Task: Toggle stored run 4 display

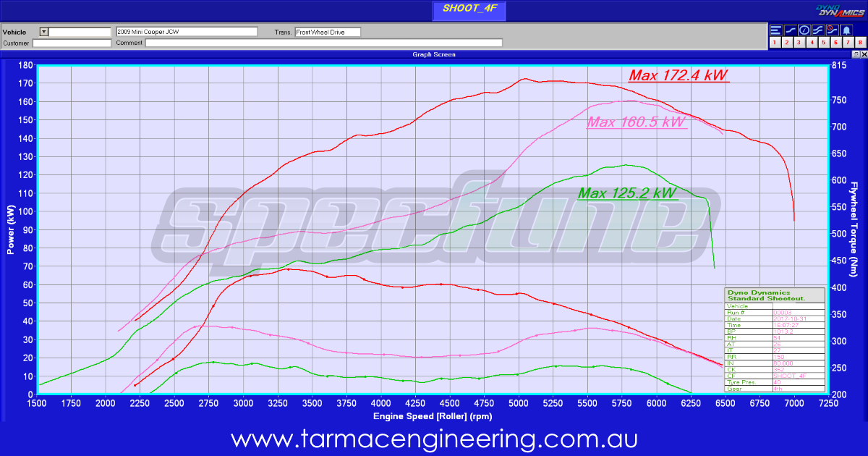Action: point(812,42)
